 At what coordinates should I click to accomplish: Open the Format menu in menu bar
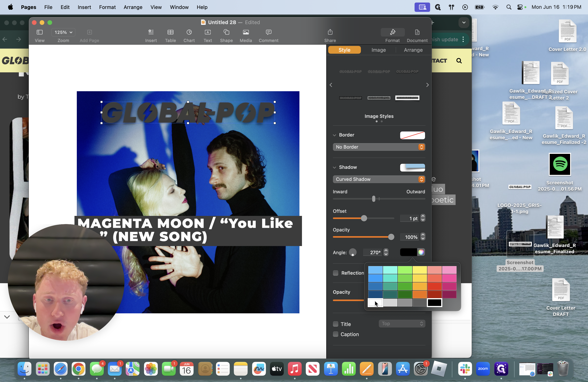coord(107,7)
